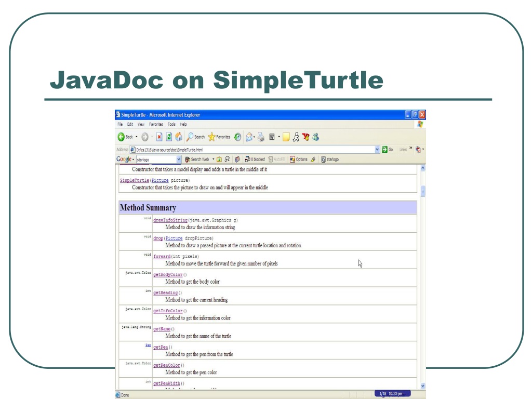Open the Favorites star pane
Image resolution: width=532 pixels, height=399 pixels.
[219, 137]
